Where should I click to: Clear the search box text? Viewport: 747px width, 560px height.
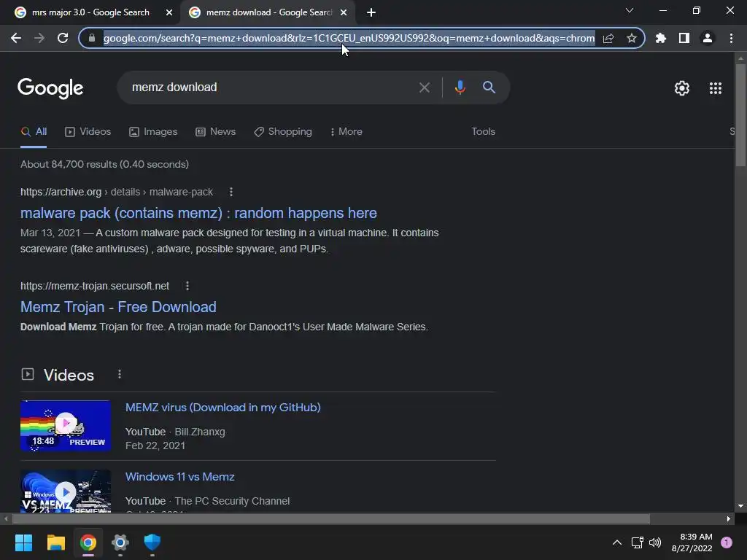(424, 87)
